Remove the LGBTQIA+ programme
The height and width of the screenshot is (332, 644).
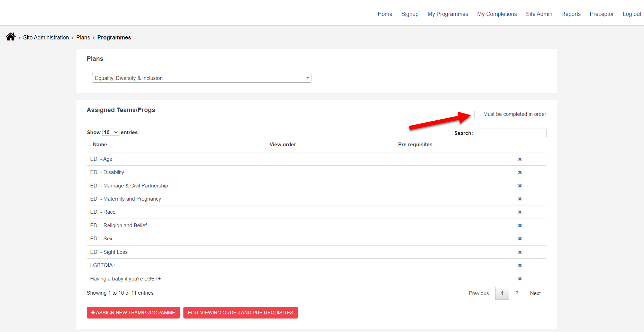click(x=520, y=265)
